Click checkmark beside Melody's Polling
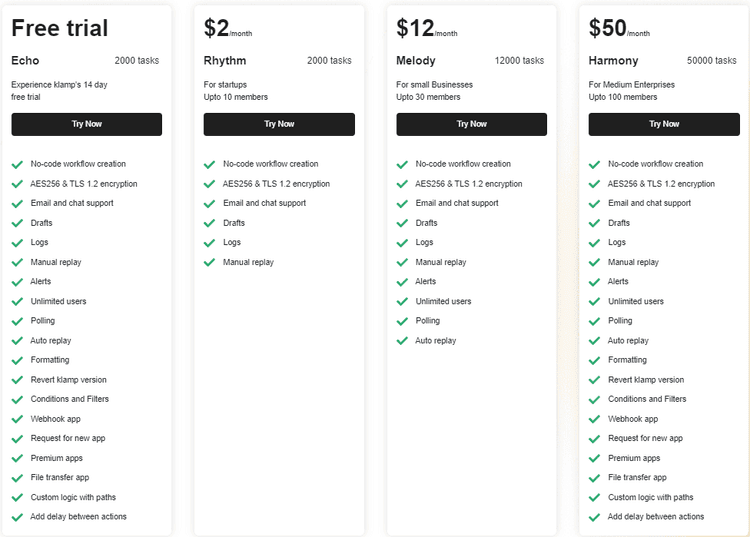 pos(402,321)
